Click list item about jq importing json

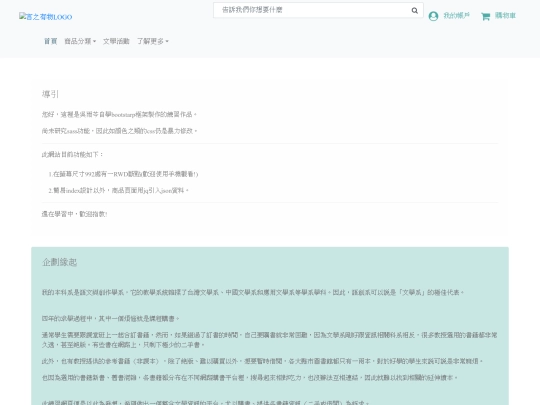[x=119, y=190]
